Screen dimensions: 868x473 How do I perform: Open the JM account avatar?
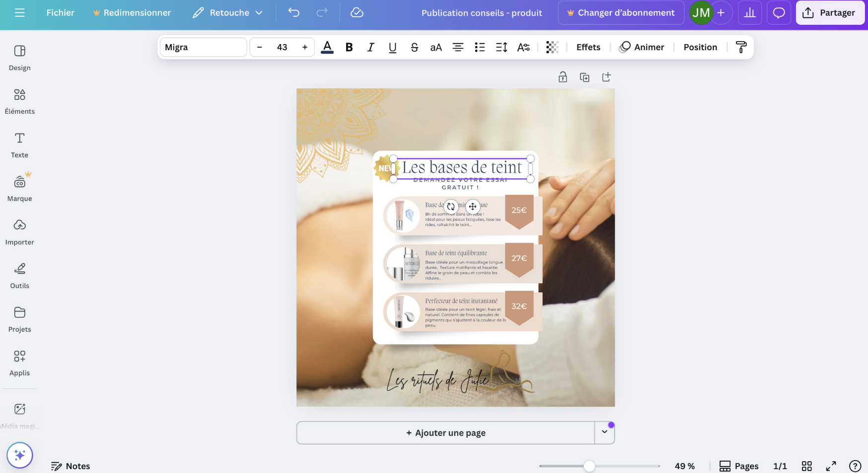701,13
